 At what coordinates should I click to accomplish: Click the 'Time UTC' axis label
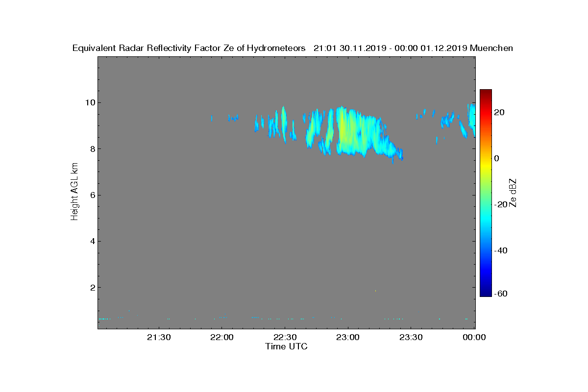click(286, 346)
